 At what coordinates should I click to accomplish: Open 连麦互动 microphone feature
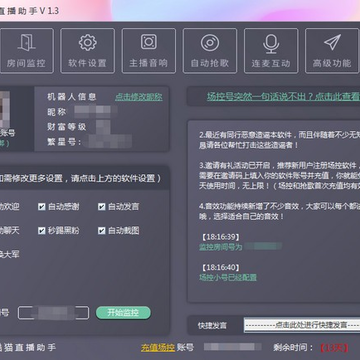click(271, 51)
